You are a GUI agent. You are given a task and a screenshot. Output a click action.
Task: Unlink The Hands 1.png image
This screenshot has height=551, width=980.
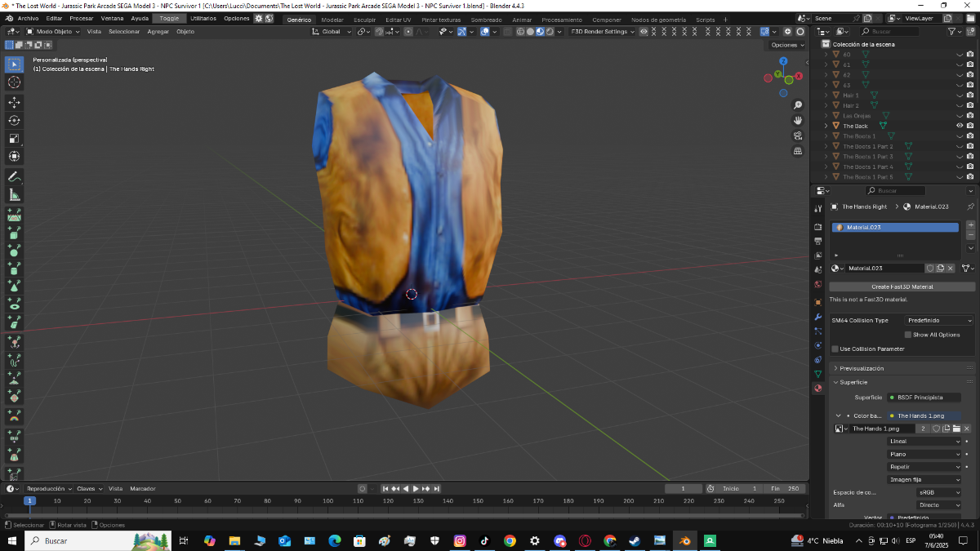[966, 429]
